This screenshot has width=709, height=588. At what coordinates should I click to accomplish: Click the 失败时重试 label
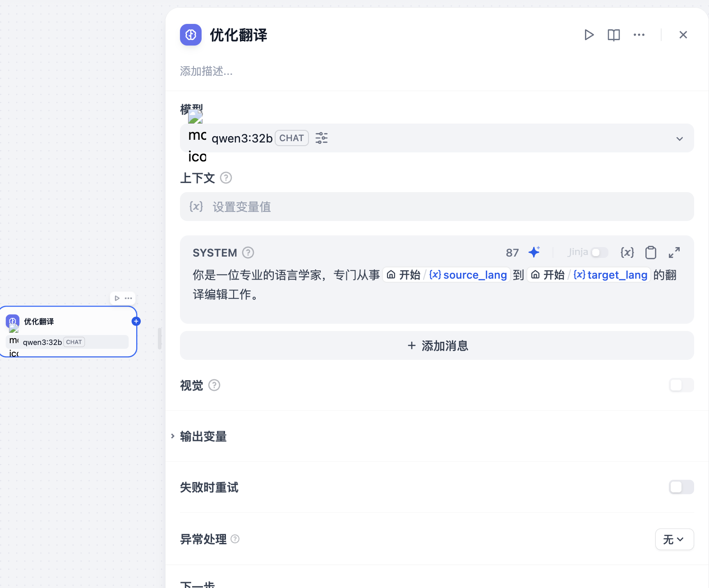point(209,487)
